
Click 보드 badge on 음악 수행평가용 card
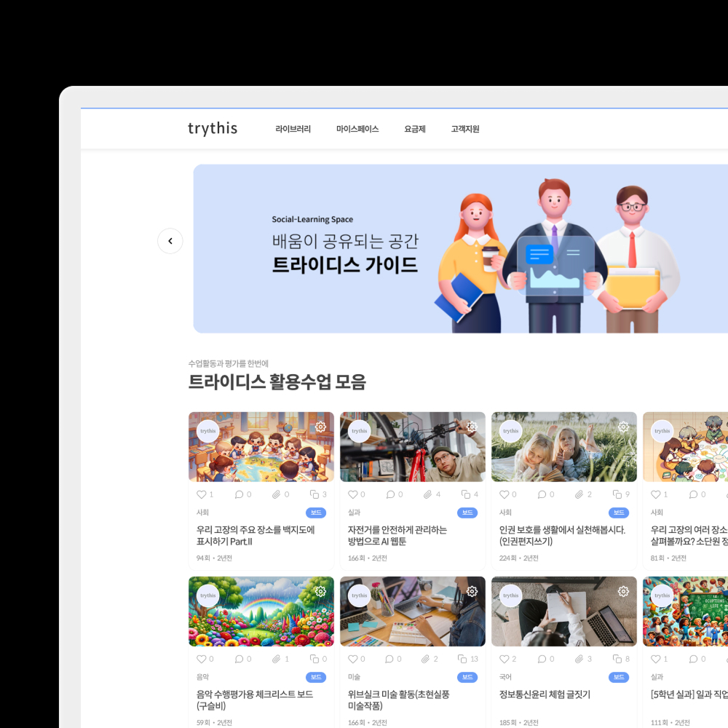316,677
